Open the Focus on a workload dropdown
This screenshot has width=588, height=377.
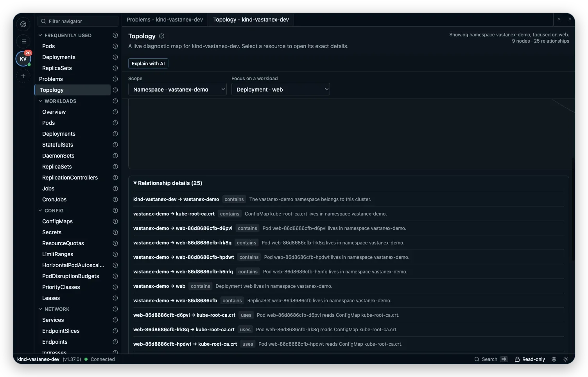pyautogui.click(x=281, y=90)
